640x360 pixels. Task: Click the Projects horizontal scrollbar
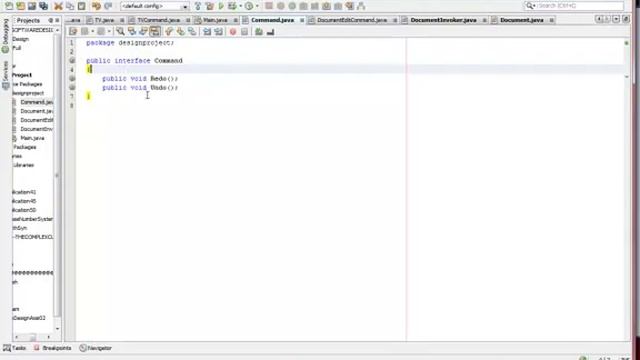point(33,337)
